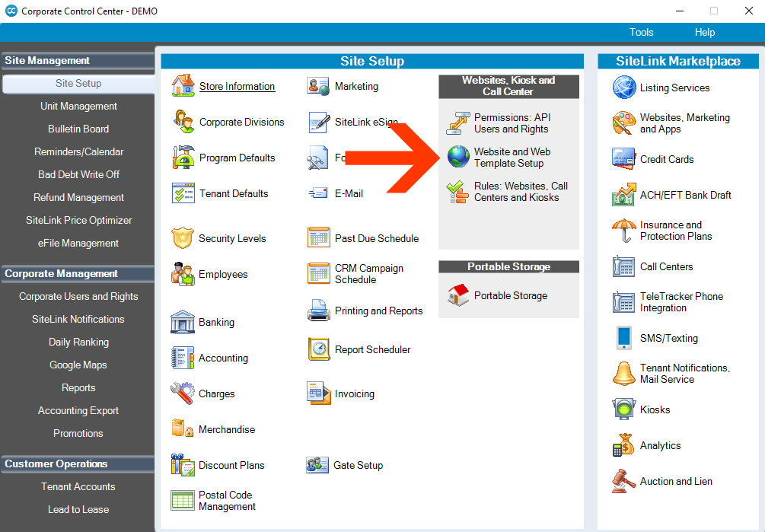The height and width of the screenshot is (532, 765).
Task: Go to Google Maps
Action: point(78,365)
